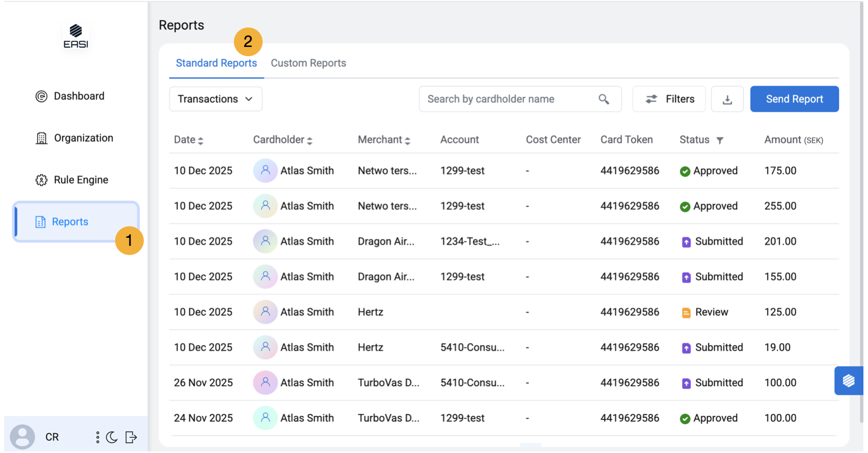Click the logout icon in sidebar footer
This screenshot has width=868, height=453.
(x=131, y=437)
